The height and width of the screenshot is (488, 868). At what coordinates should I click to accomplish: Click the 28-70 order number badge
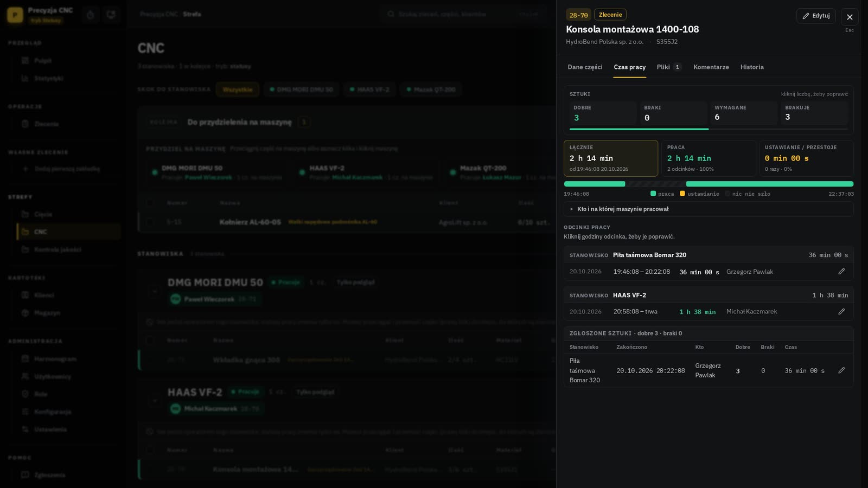(x=578, y=15)
